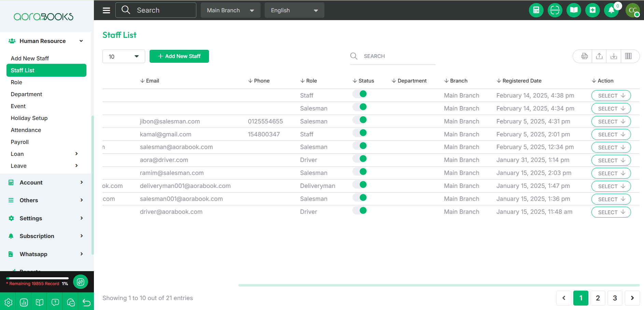
Task: Open the Payroll sidebar item
Action: [x=19, y=142]
